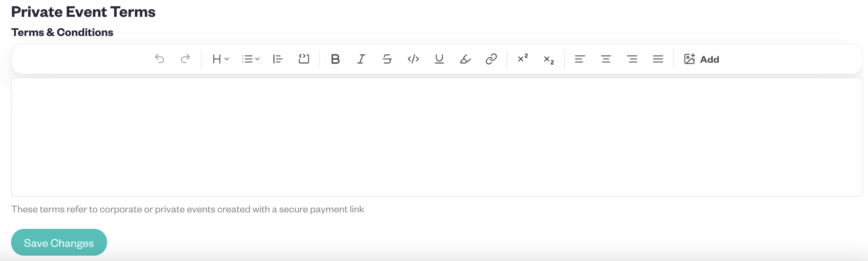Insert a code block
This screenshot has width=868, height=261.
point(304,59)
